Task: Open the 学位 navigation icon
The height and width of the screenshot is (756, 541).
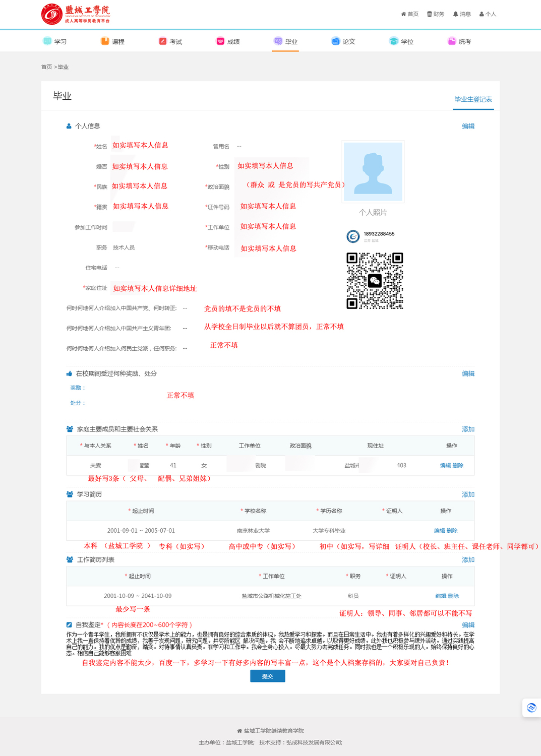Action: (394, 41)
